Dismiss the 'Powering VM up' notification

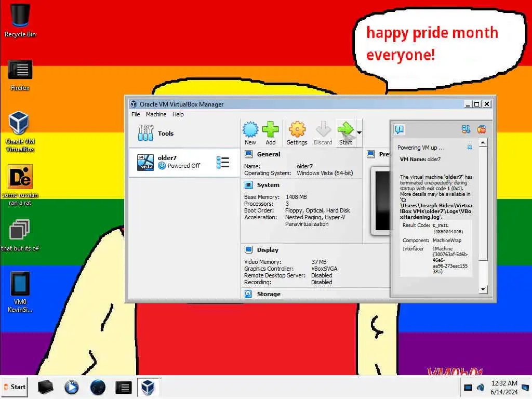point(470,147)
